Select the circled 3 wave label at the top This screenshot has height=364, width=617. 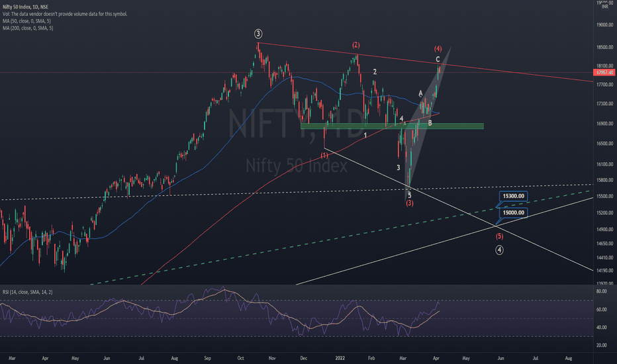click(258, 34)
